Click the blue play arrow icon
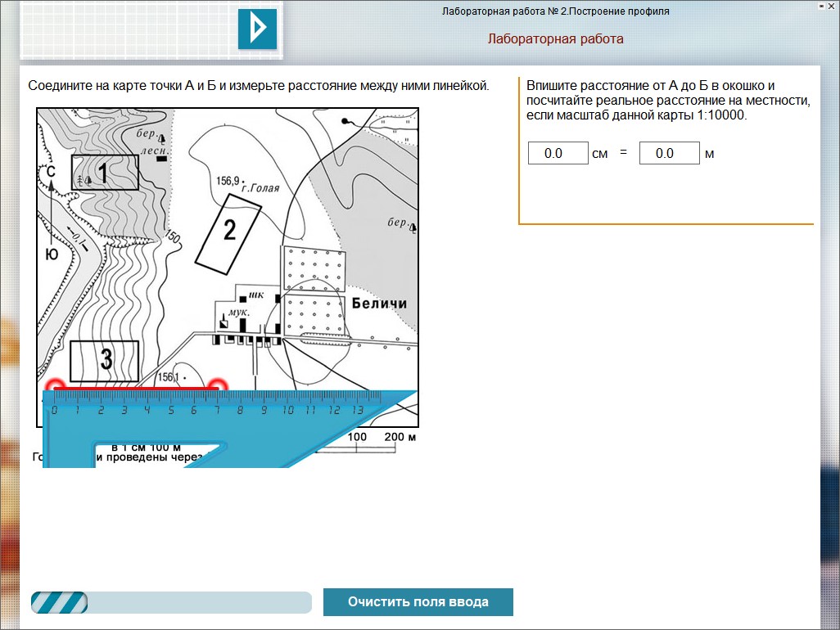This screenshot has height=630, width=840. pos(257,29)
